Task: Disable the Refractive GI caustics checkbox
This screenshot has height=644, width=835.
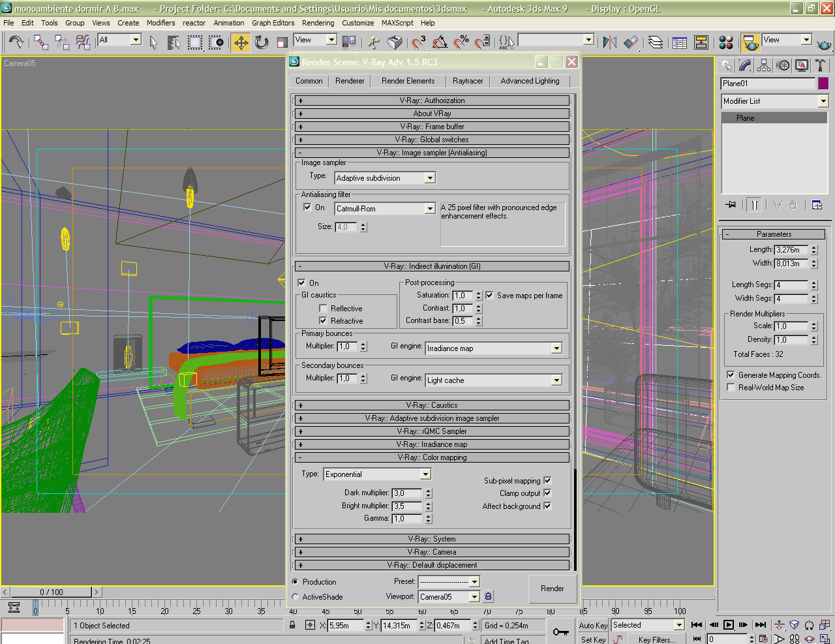Action: [x=323, y=321]
